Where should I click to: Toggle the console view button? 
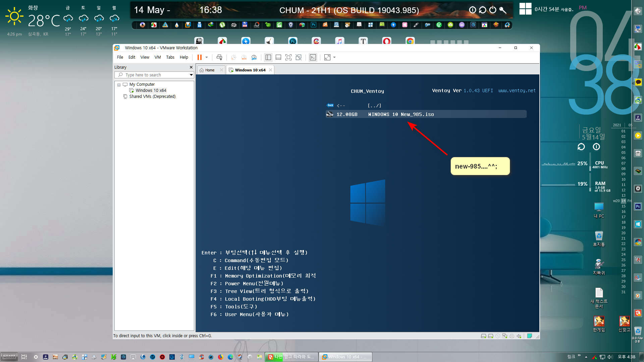click(313, 57)
